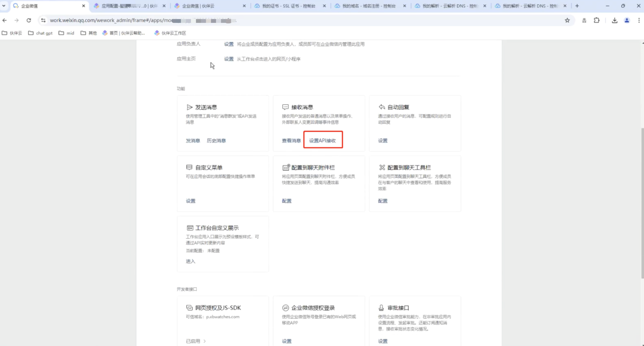Close the 我的证书 - SSL 证书 tab
This screenshot has height=346, width=644.
(325, 6)
